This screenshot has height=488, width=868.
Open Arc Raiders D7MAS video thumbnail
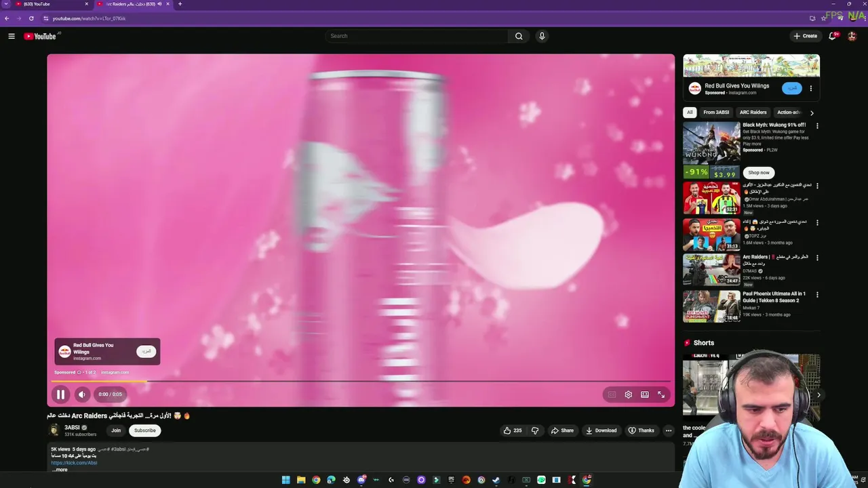711,270
